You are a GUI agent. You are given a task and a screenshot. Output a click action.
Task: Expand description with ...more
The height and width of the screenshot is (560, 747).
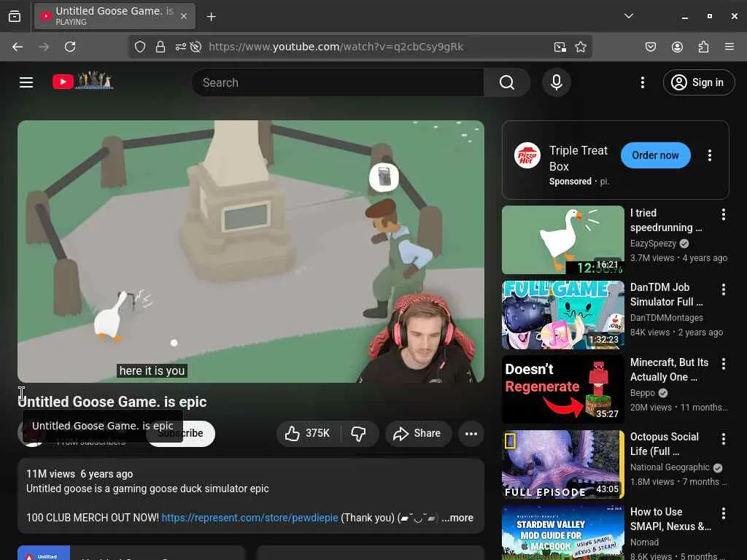[457, 518]
